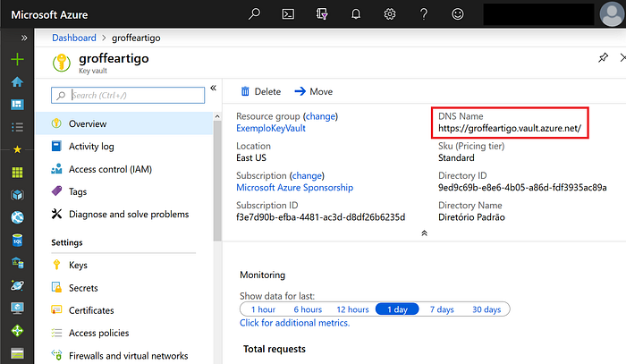The image size is (626, 364).
Task: Open Resource groups cube icon
Action: [x=17, y=195]
